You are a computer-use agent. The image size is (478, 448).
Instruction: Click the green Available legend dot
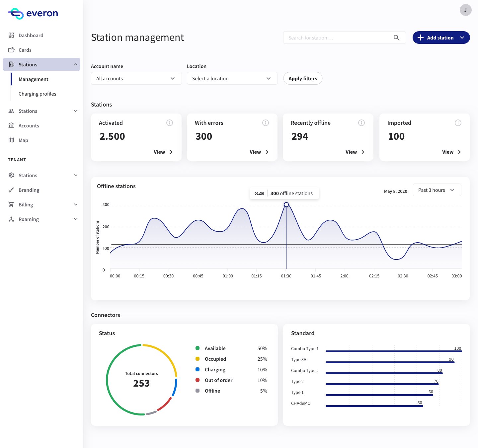[198, 348]
